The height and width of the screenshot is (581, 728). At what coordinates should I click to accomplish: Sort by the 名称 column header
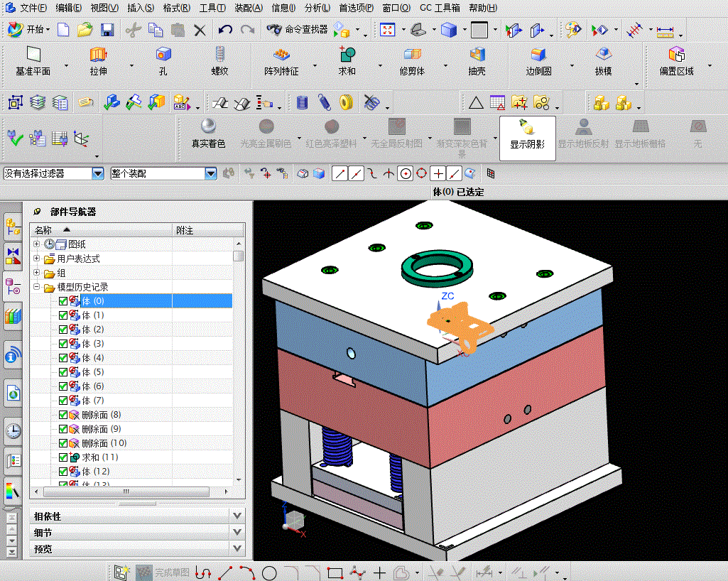(102, 230)
